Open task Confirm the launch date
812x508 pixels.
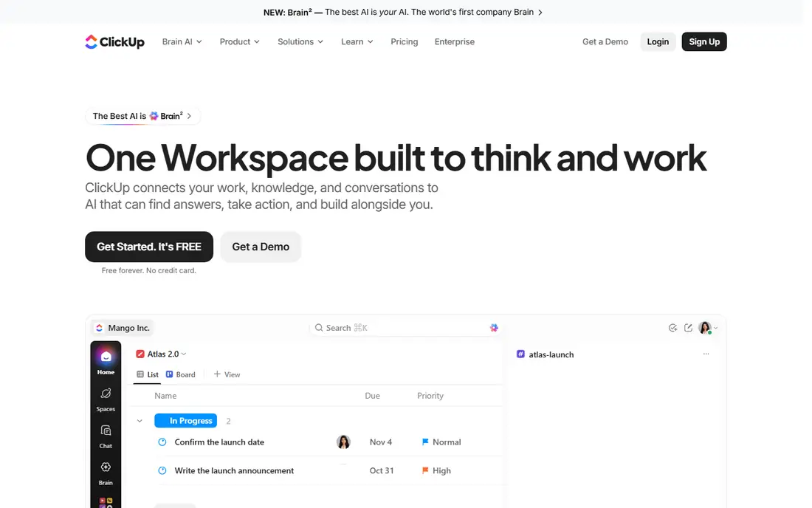click(219, 442)
